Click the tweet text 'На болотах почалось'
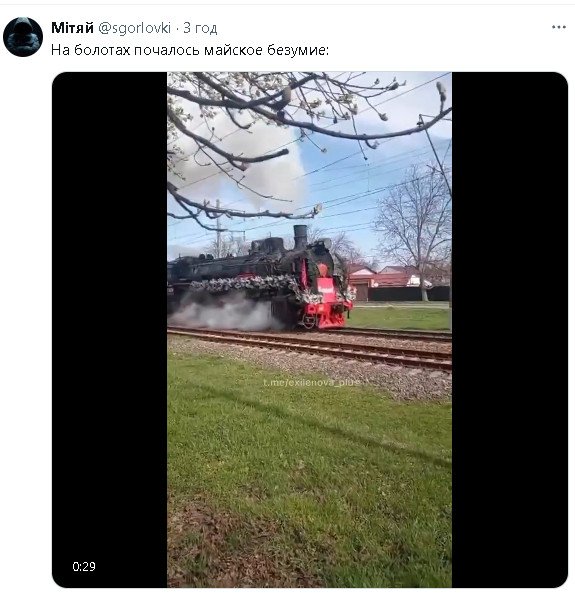Image resolution: width=575 pixels, height=599 pixels. pyautogui.click(x=126, y=50)
